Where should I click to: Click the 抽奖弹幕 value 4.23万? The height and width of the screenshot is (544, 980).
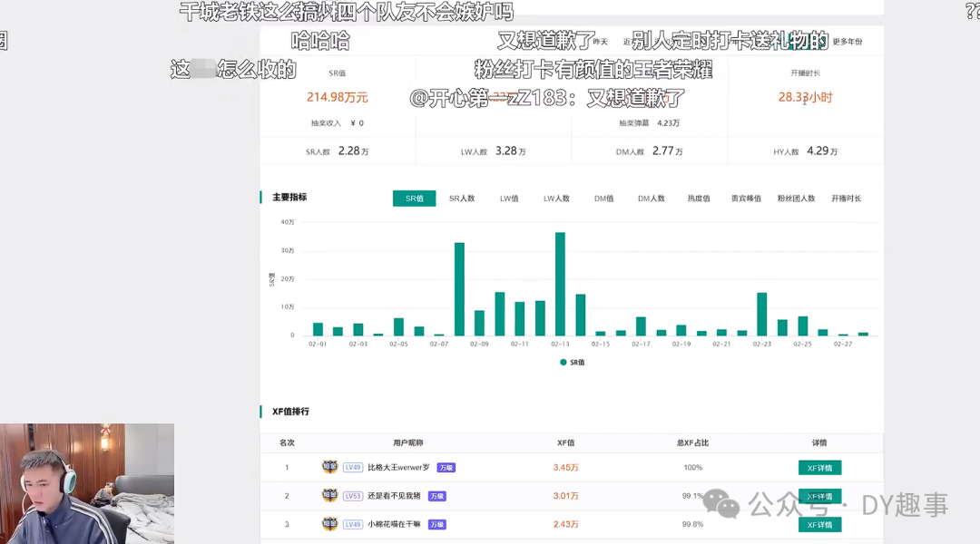(x=668, y=123)
